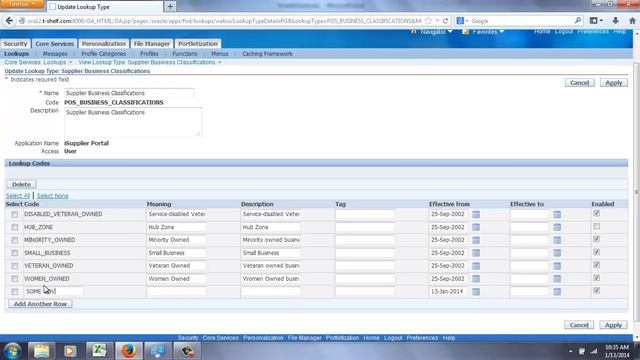Viewport: 640px width, 360px height.
Task: Open Effective to calendar for DISABLED_VETERAN_OWNED row
Action: (x=557, y=214)
